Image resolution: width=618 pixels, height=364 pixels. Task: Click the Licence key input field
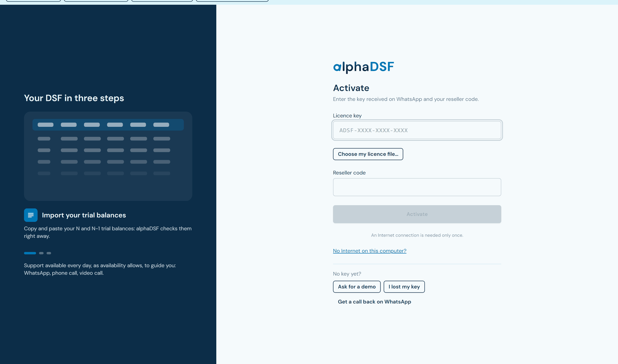point(417,130)
